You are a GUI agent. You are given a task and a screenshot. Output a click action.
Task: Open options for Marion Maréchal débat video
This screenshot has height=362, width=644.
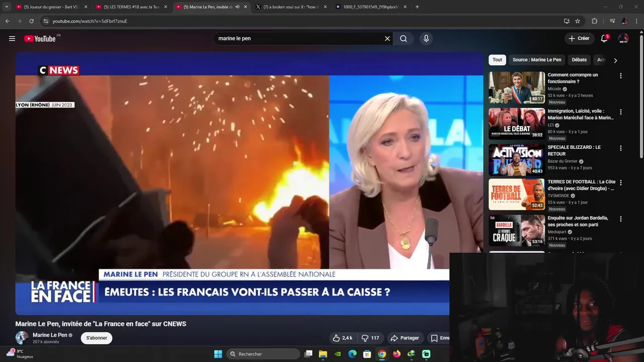pos(620,112)
